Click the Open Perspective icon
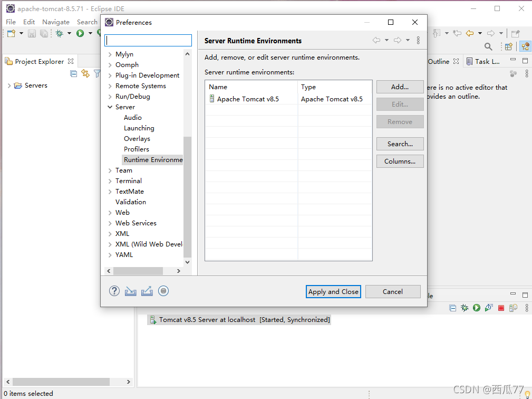 point(509,46)
